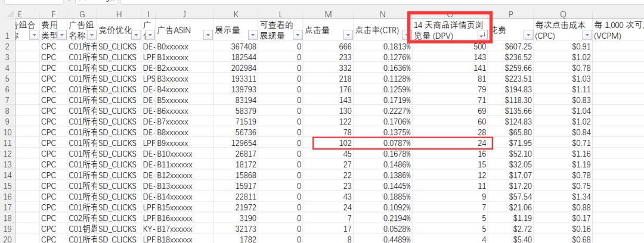The height and width of the screenshot is (243, 644).
Task: Select column K header
Action: point(236,15)
